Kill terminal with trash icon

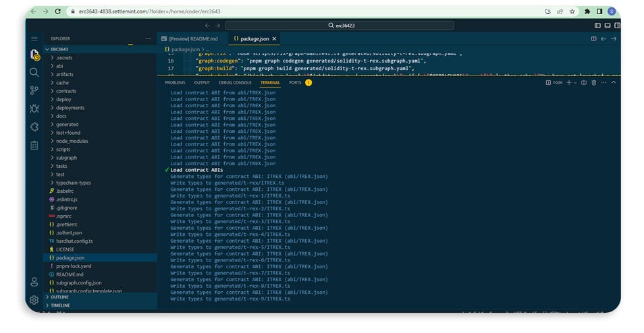click(593, 82)
